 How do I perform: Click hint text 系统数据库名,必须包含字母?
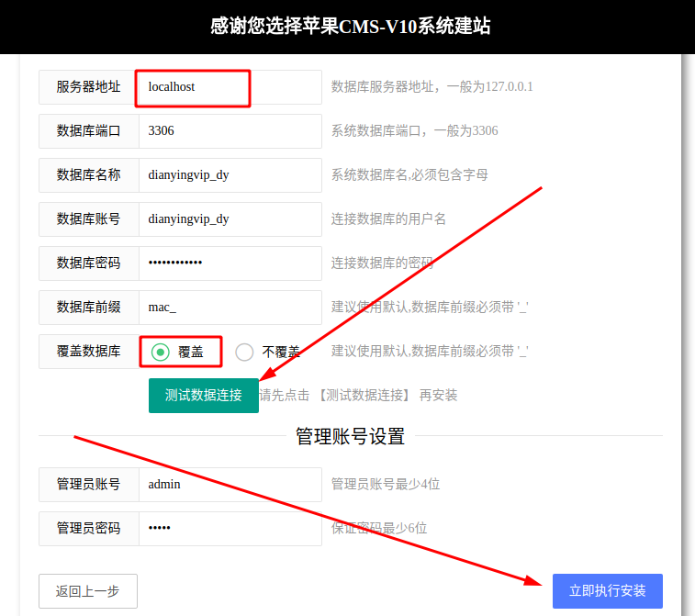pyautogui.click(x=409, y=175)
